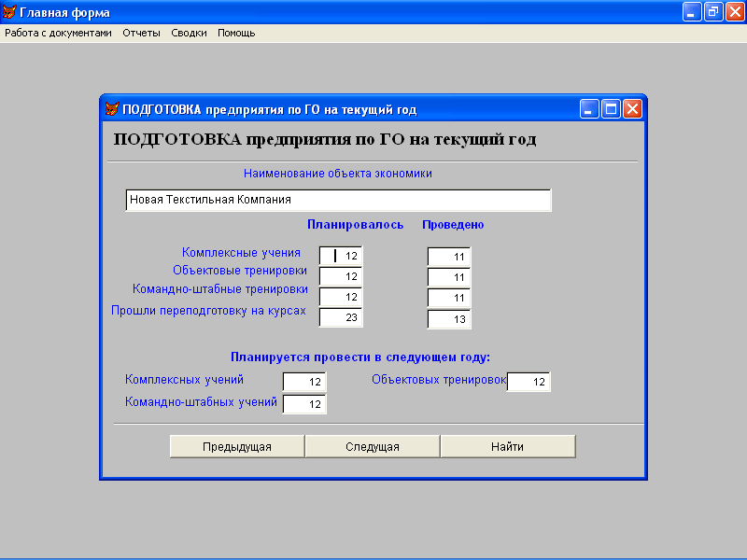Click conducted Комплексные учения field

point(449,256)
